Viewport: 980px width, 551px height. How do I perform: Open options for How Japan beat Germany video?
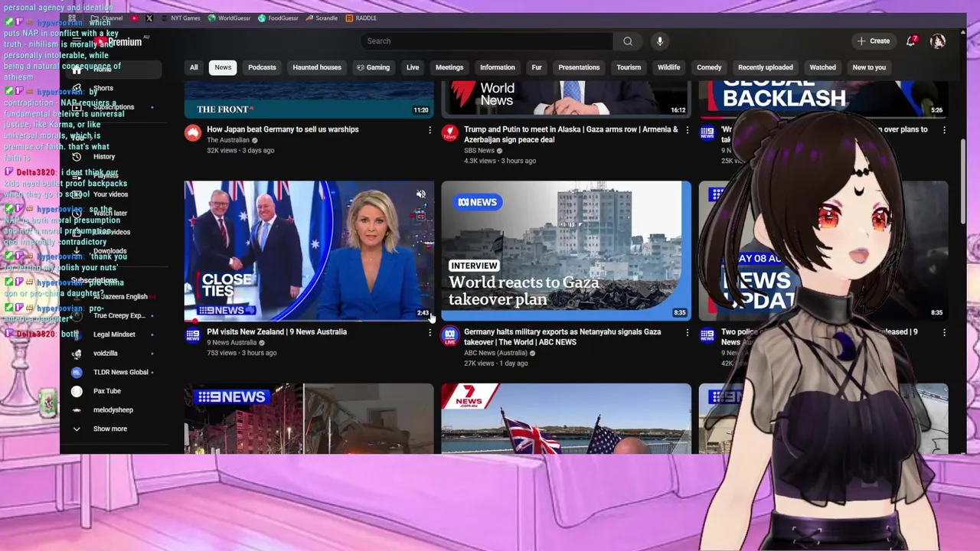click(430, 131)
